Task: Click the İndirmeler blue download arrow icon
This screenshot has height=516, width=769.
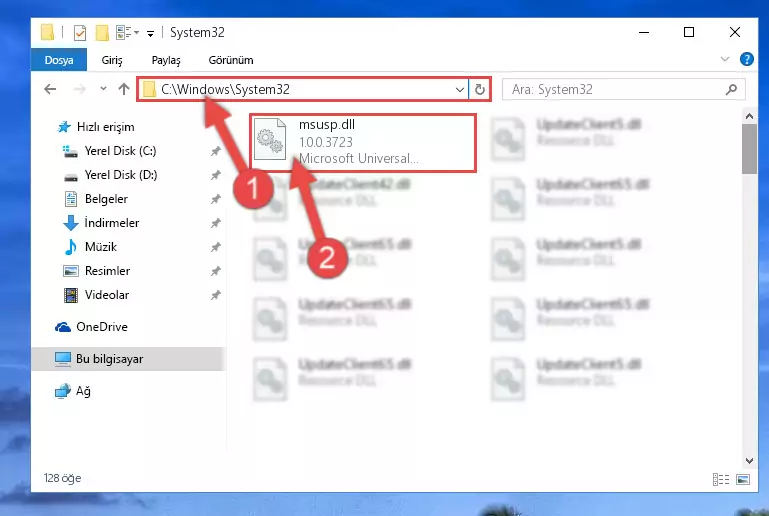Action: click(x=71, y=223)
